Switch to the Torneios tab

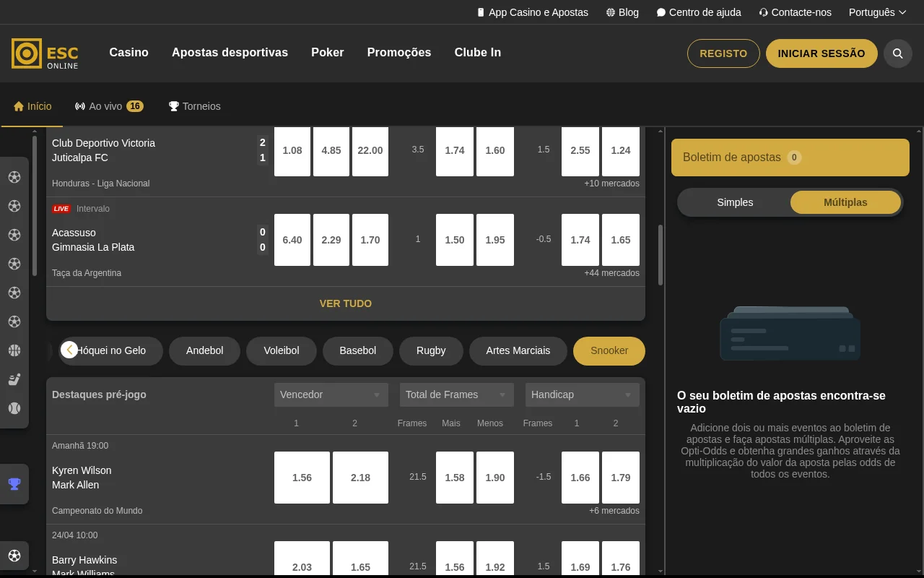(194, 106)
